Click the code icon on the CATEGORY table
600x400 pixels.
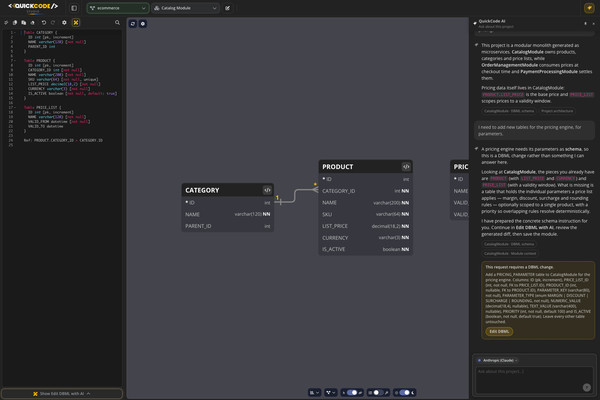coord(267,190)
